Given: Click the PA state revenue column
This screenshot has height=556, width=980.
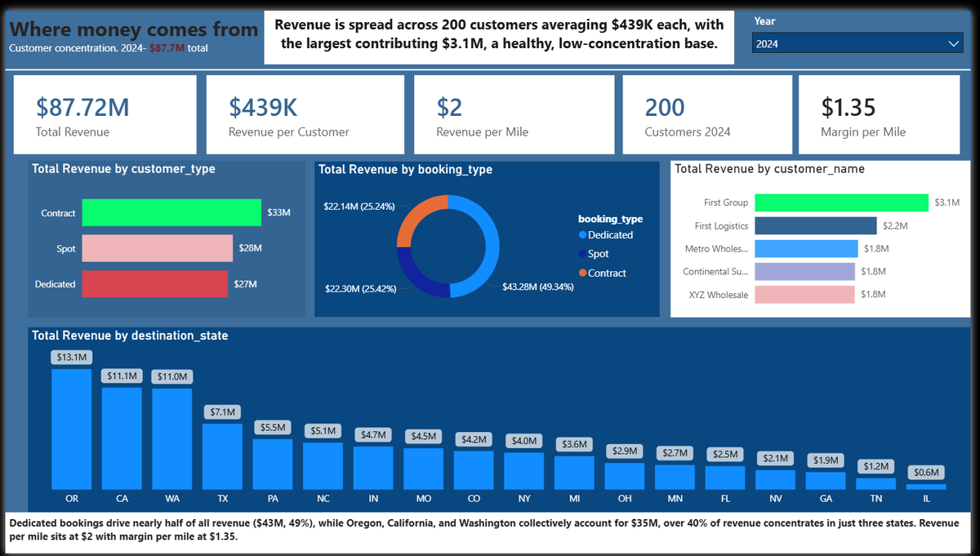Looking at the screenshot, I should tap(273, 464).
